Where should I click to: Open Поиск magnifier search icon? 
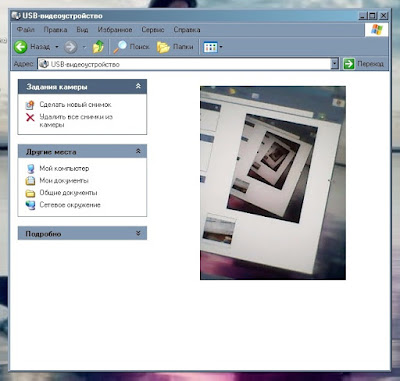click(x=120, y=47)
